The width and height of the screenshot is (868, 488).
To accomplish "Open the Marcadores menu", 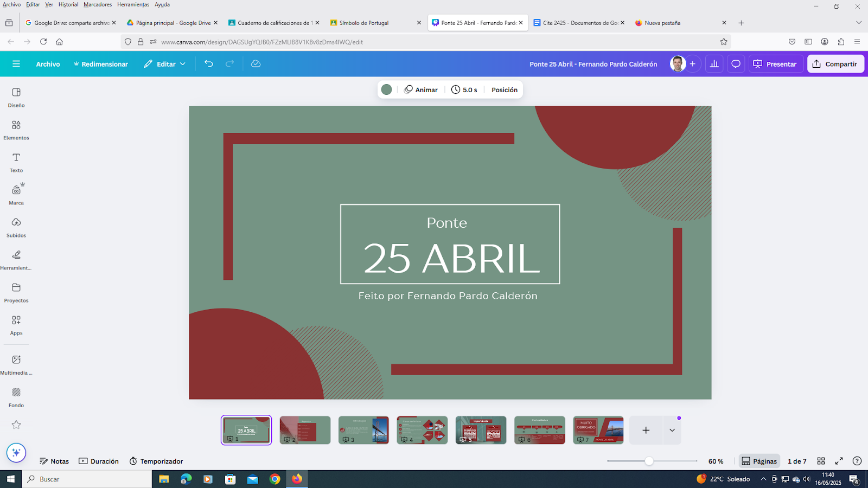I will pos(98,4).
